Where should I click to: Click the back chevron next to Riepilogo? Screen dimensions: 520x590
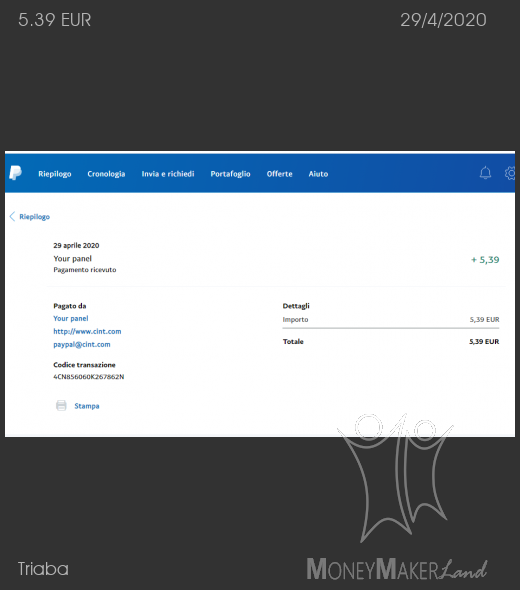pyautogui.click(x=12, y=216)
